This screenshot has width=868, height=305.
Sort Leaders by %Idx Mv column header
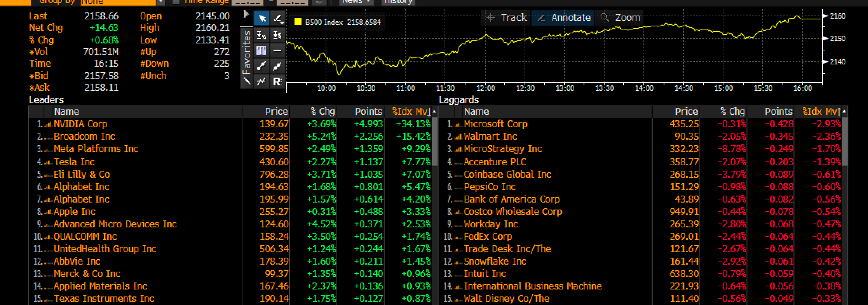pos(408,112)
